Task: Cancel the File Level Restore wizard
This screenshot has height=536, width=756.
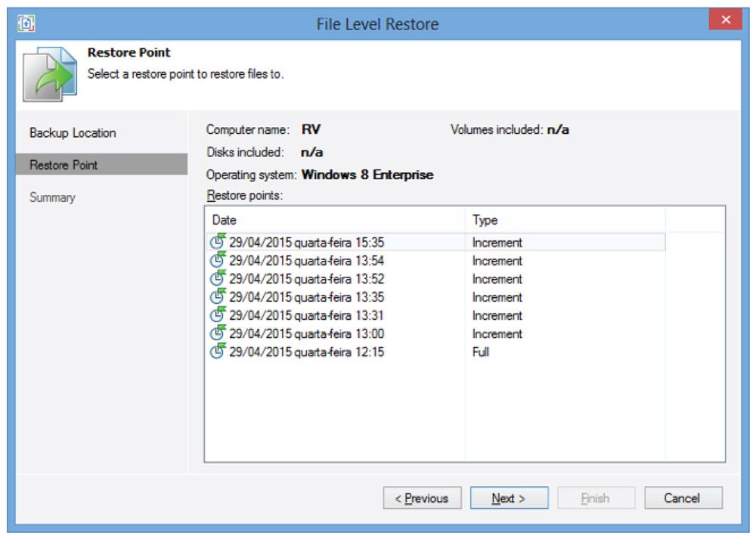Action: pos(683,498)
